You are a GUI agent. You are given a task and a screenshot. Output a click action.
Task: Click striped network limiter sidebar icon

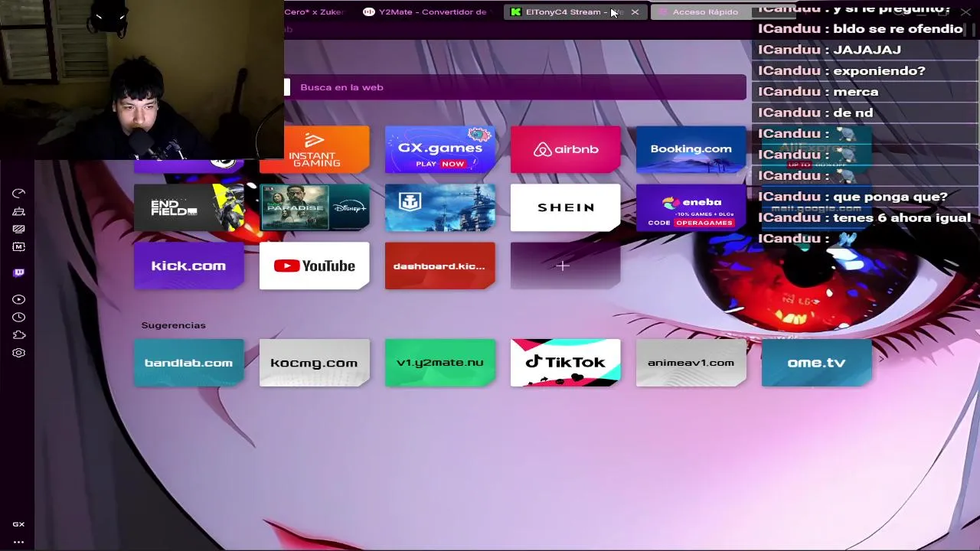18,229
